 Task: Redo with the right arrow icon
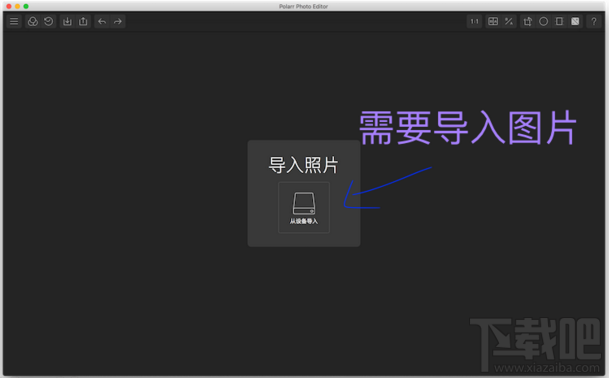coord(118,21)
